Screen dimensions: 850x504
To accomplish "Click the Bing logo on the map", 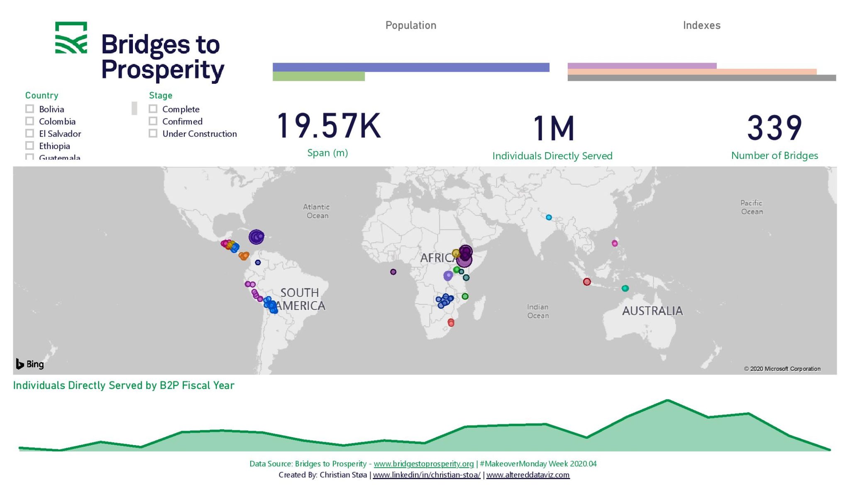I will tap(29, 364).
